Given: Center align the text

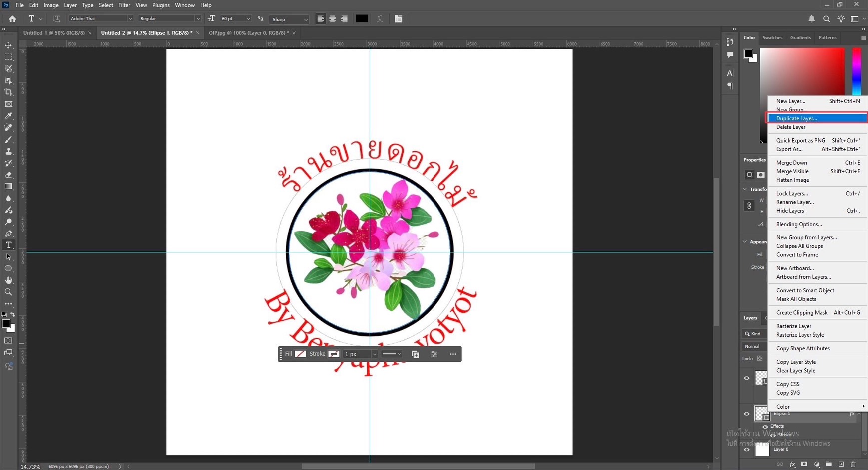Looking at the screenshot, I should (332, 19).
